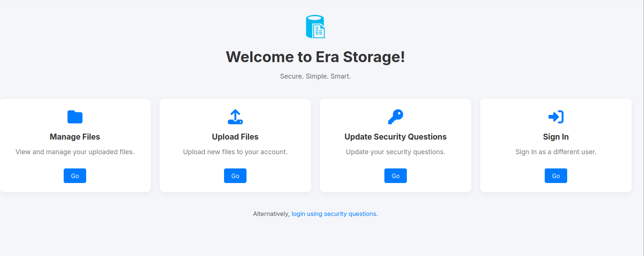Click the Sign In card heading
Viewport: 644px width, 256px height.
coord(556,137)
